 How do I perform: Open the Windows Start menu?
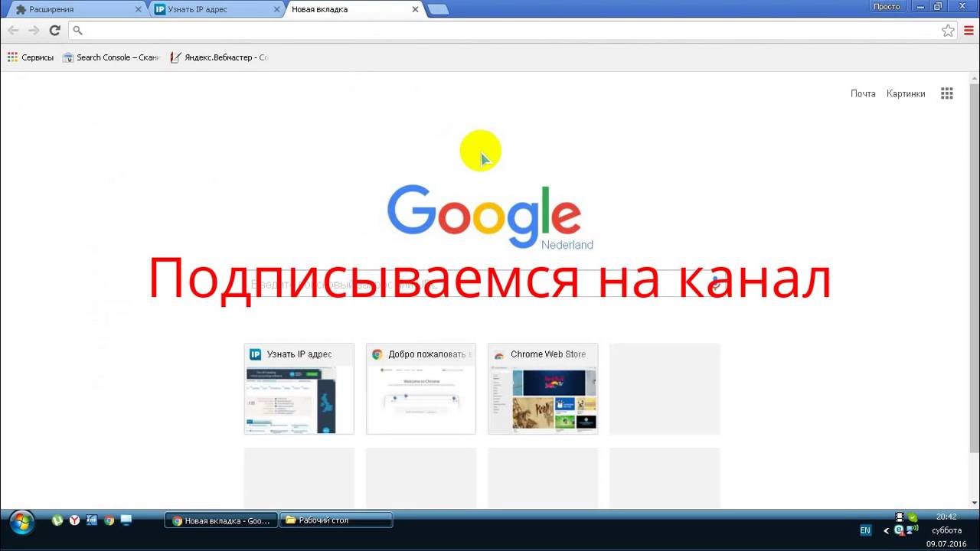(x=21, y=523)
